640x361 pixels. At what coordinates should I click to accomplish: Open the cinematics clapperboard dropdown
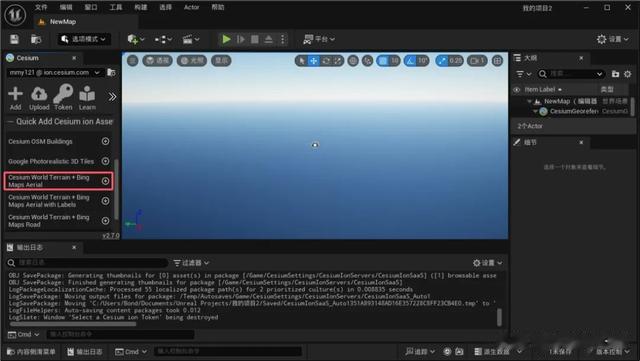[x=191, y=39]
